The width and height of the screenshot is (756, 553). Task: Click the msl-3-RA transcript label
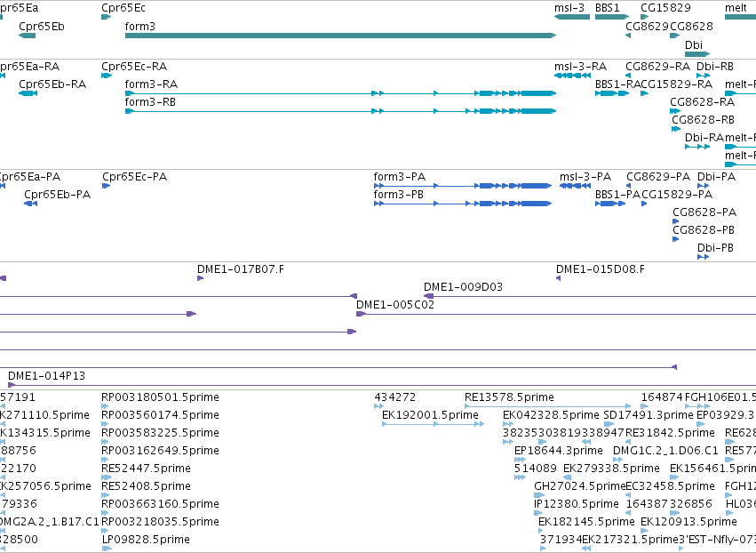pyautogui.click(x=580, y=67)
